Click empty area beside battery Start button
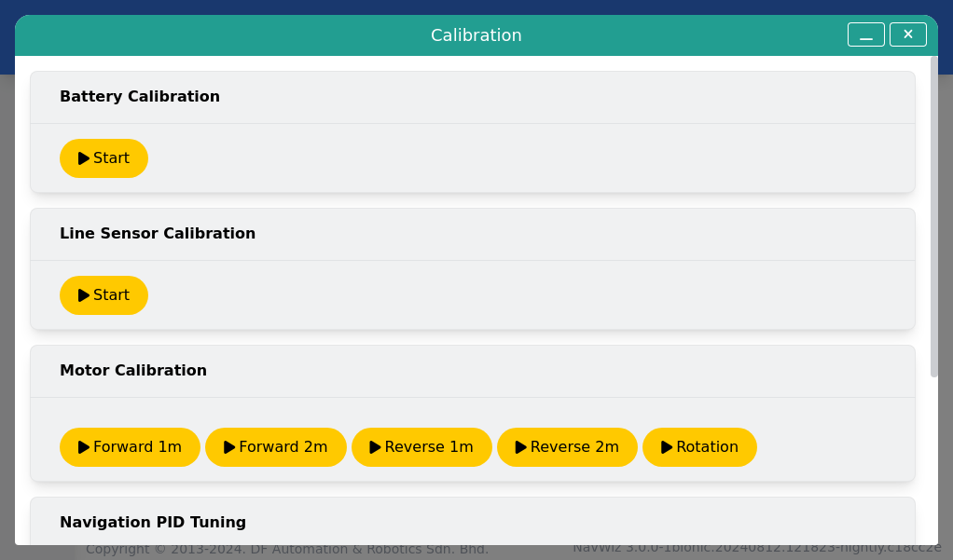This screenshot has height=560, width=953. tap(529, 158)
